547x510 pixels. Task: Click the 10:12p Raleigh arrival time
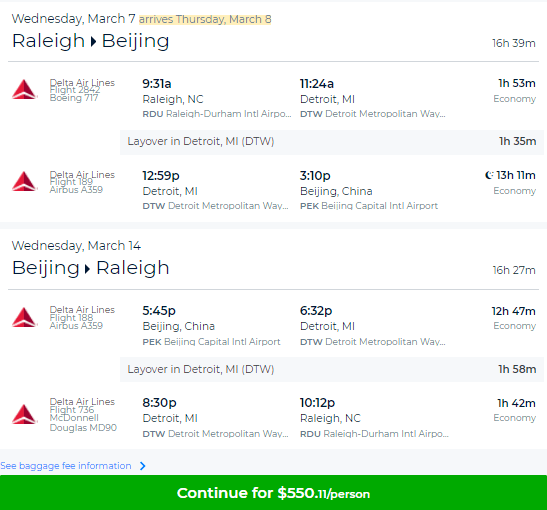click(317, 403)
